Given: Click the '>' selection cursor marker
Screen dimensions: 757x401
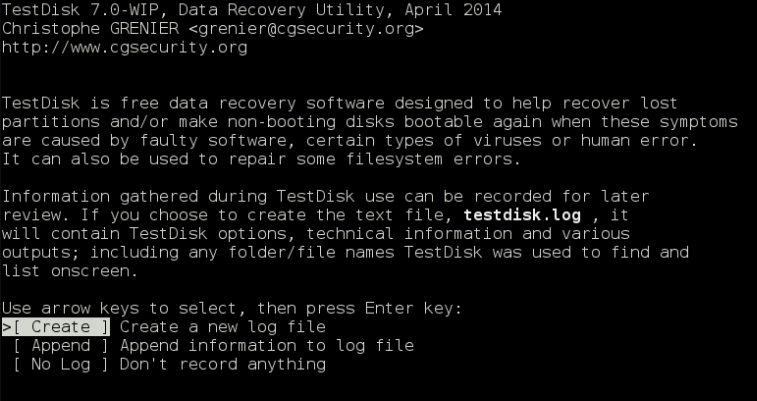Looking at the screenshot, I should tap(7, 327).
